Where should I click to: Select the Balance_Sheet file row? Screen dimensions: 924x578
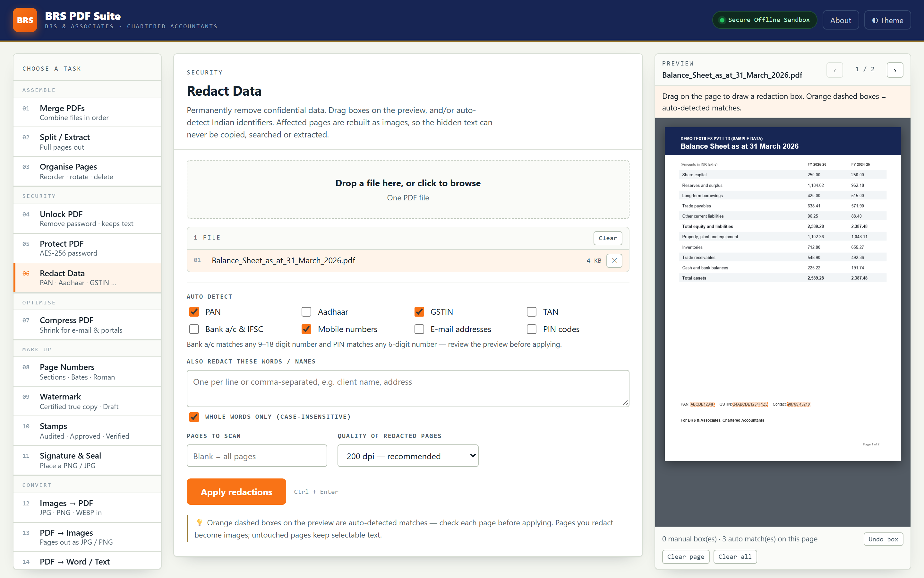pyautogui.click(x=408, y=260)
